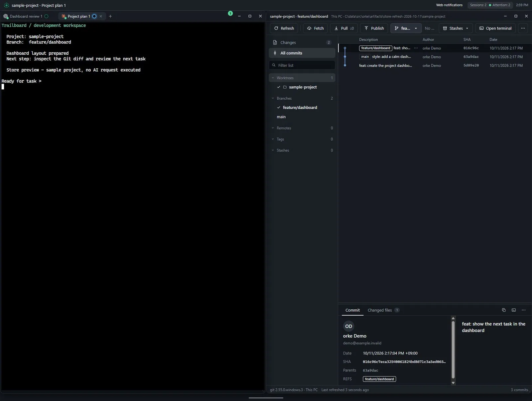This screenshot has width=532, height=401.
Task: Click the Refresh toolbar button
Action: tap(284, 28)
